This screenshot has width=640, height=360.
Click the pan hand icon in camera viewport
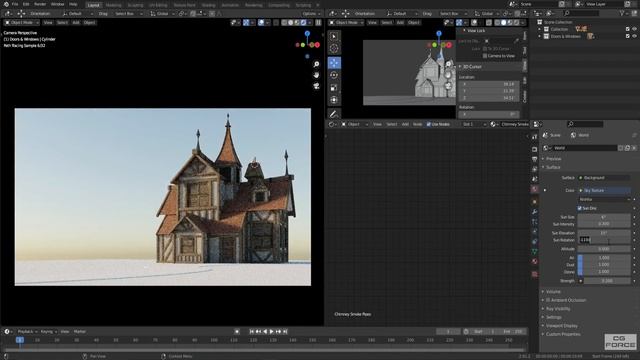(x=316, y=75)
